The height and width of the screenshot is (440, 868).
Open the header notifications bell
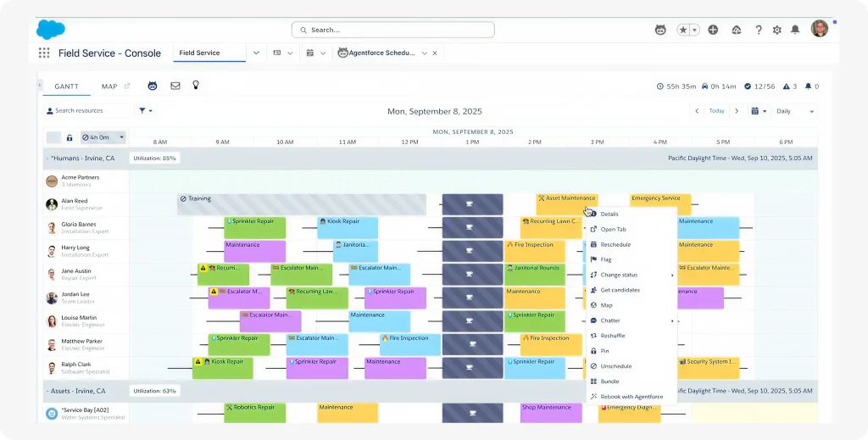[795, 30]
